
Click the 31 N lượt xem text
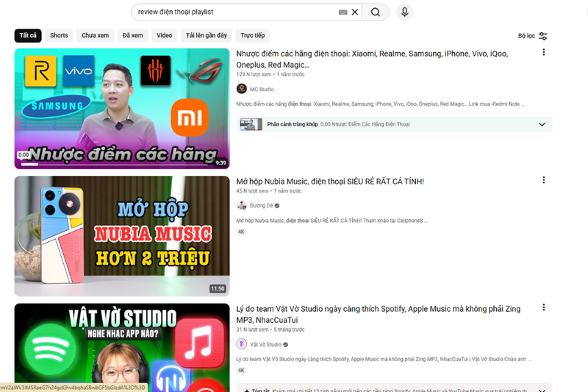click(252, 329)
